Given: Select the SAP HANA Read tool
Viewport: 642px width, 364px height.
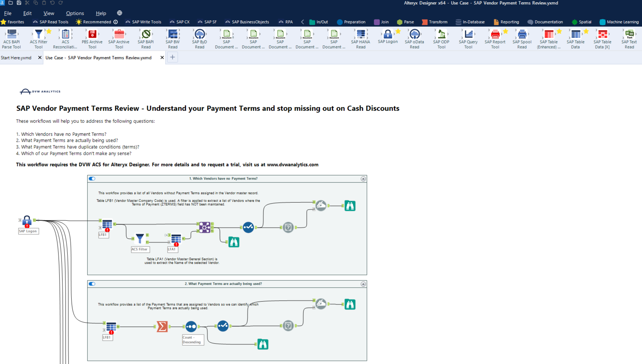Looking at the screenshot, I should 361,35.
